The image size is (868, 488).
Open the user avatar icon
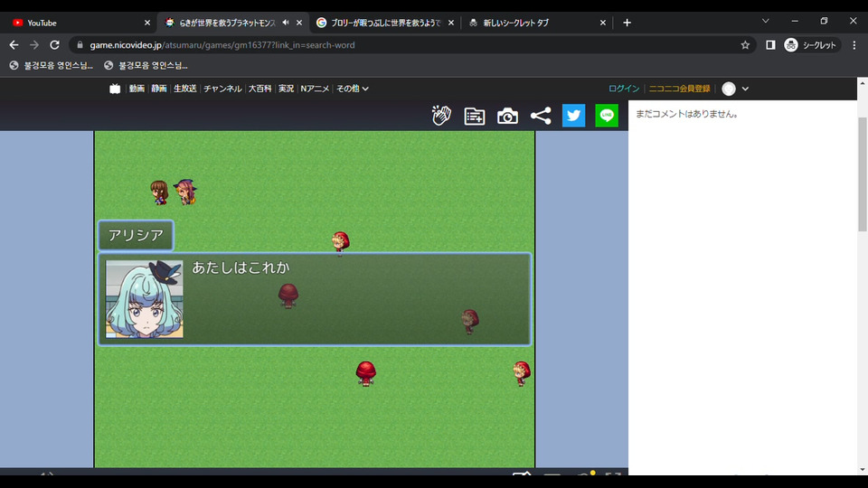pyautogui.click(x=729, y=89)
